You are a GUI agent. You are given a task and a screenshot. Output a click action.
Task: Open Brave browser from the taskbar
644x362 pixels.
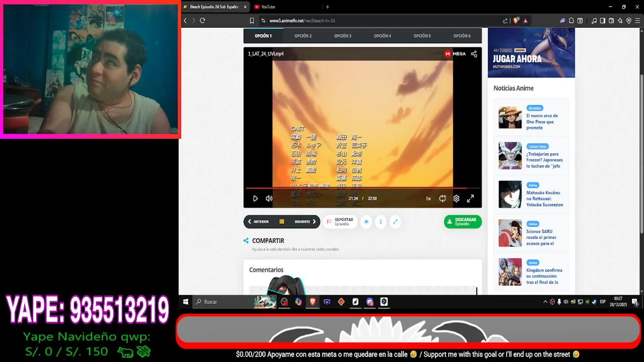tap(312, 302)
